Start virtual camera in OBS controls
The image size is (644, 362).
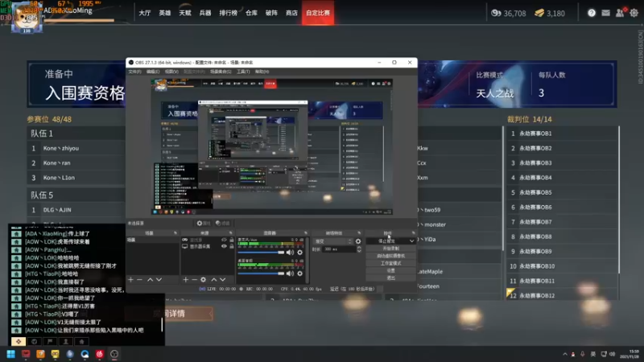click(x=390, y=256)
